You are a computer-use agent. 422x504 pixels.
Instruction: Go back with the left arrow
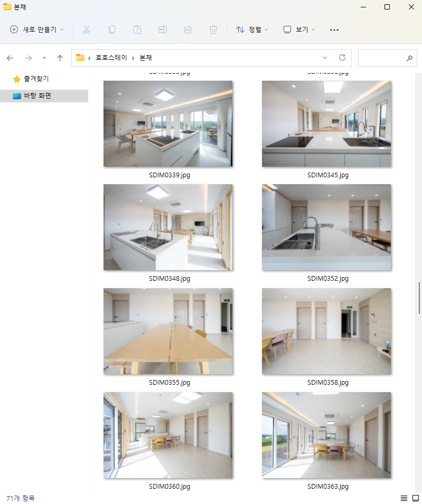[x=10, y=58]
